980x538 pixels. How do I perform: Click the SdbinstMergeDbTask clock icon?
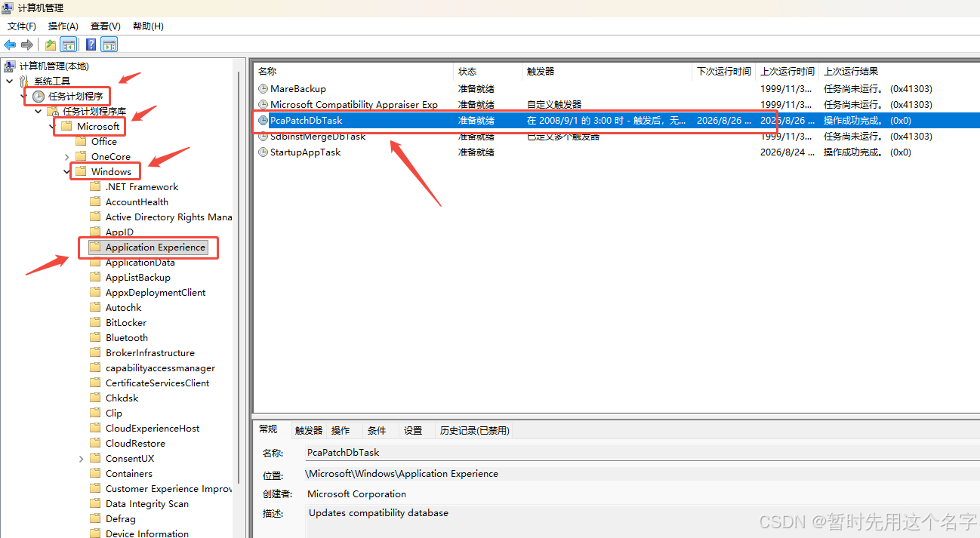tap(263, 137)
